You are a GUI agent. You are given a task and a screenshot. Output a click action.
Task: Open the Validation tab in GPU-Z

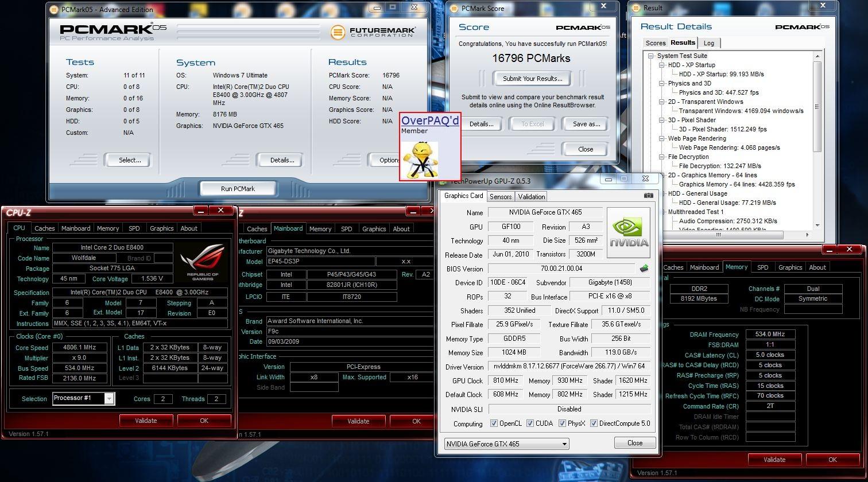[x=531, y=196]
